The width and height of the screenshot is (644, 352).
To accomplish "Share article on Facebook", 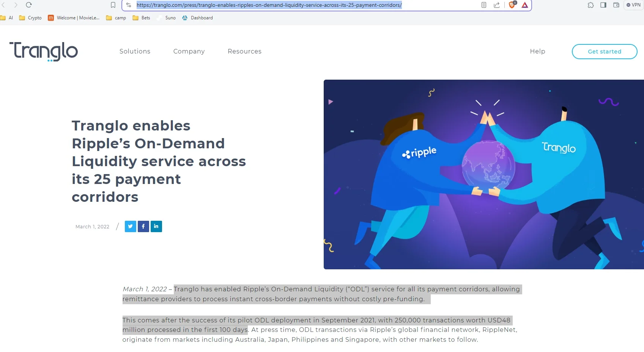I will coord(143,226).
